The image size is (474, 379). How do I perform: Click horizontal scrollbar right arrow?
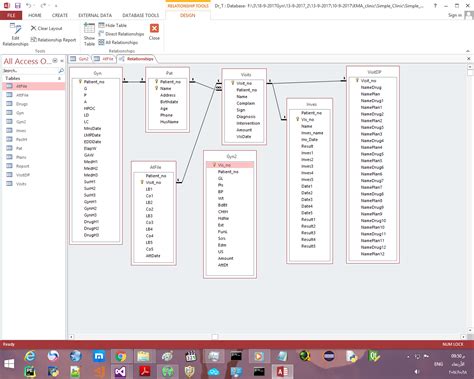[463, 337]
